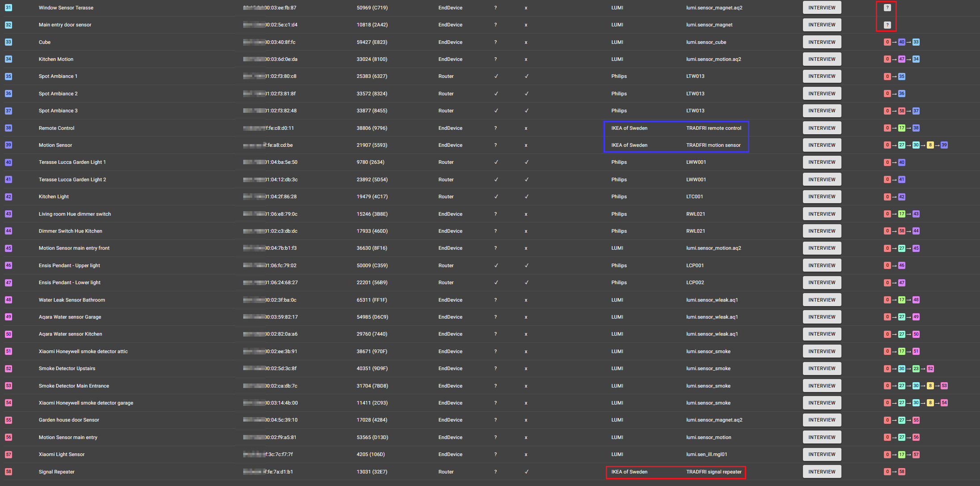Viewport: 980px width, 486px height.
Task: Click INTERVIEW for Xiaomi Light Sensor
Action: (821, 454)
